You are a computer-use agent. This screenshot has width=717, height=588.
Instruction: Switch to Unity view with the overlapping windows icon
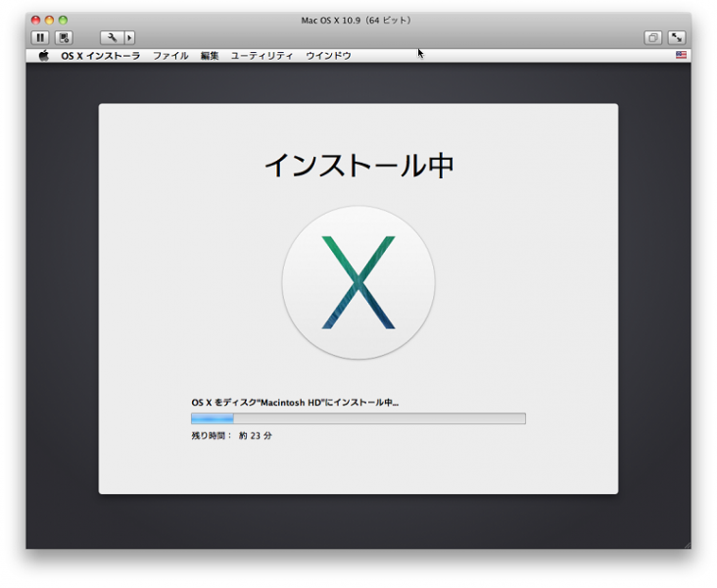[x=652, y=37]
